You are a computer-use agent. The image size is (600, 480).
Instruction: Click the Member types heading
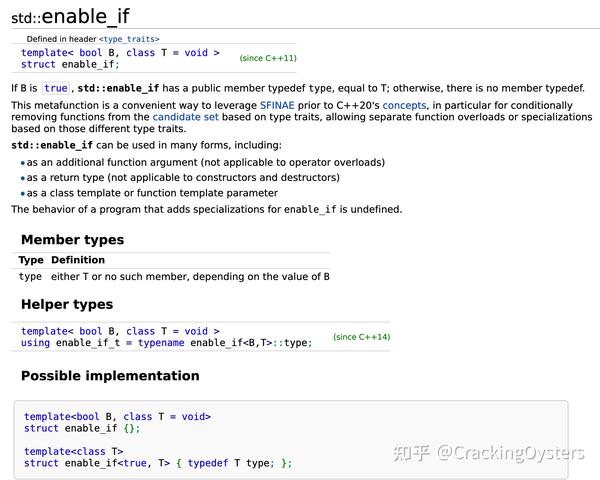tap(72, 240)
